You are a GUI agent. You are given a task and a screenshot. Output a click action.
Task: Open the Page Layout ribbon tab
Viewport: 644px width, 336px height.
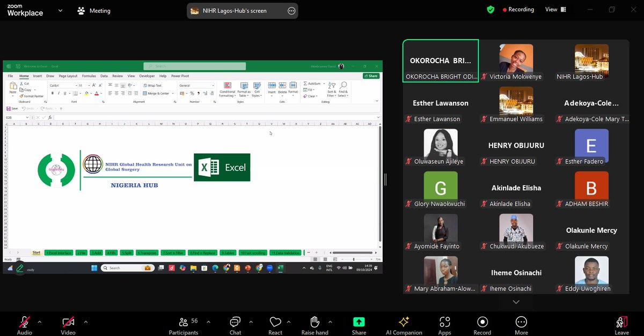tap(68, 76)
